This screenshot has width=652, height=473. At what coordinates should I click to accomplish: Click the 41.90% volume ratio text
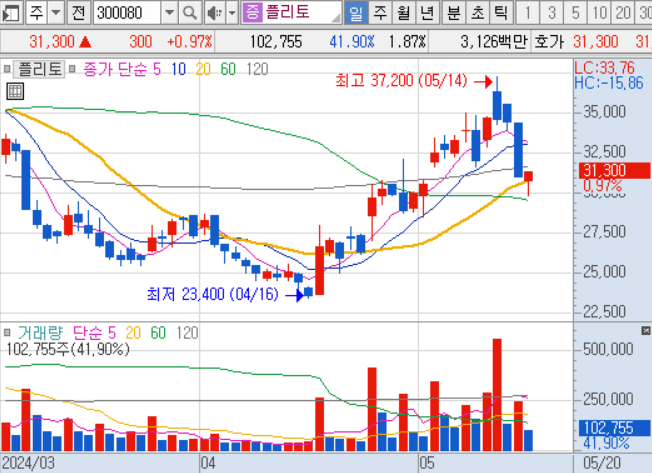click(352, 42)
